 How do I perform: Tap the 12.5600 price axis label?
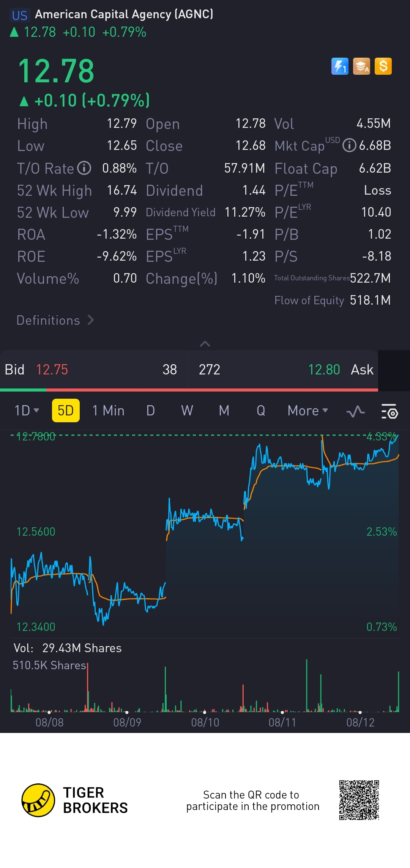click(36, 531)
